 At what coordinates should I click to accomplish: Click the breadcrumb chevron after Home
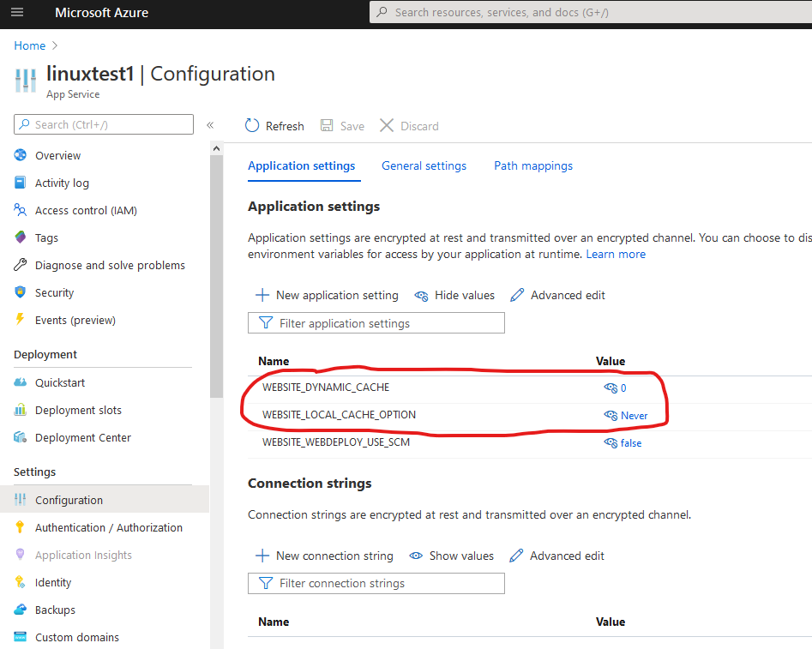tap(56, 45)
